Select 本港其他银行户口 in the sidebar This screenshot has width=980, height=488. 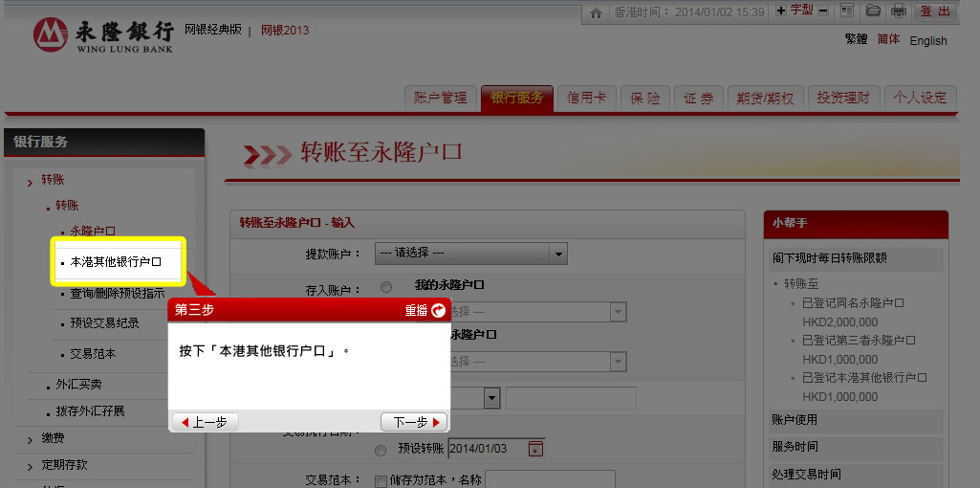pos(116,261)
